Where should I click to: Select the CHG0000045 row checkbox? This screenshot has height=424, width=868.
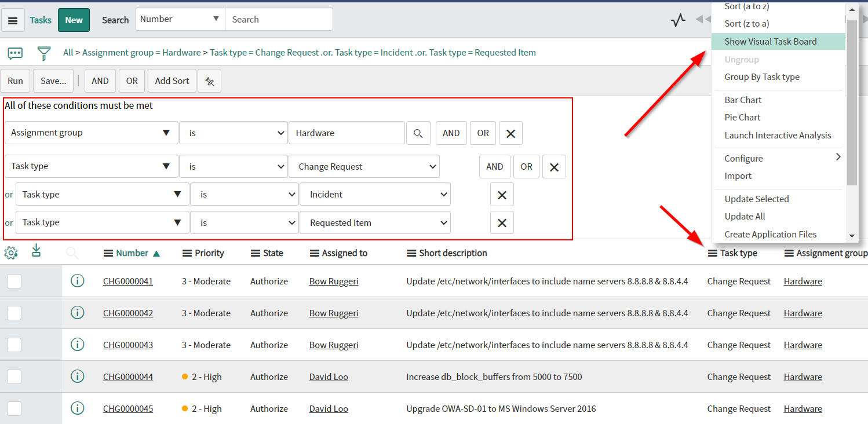click(x=14, y=408)
